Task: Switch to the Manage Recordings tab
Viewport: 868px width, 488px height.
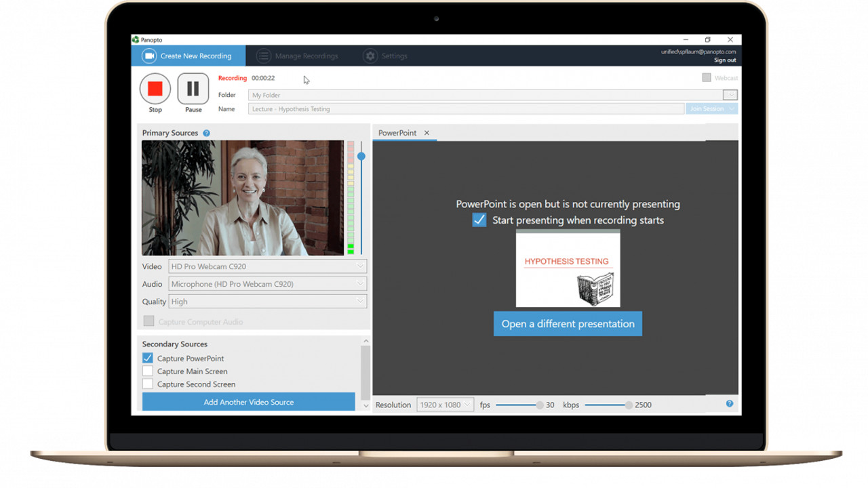Action: (298, 56)
